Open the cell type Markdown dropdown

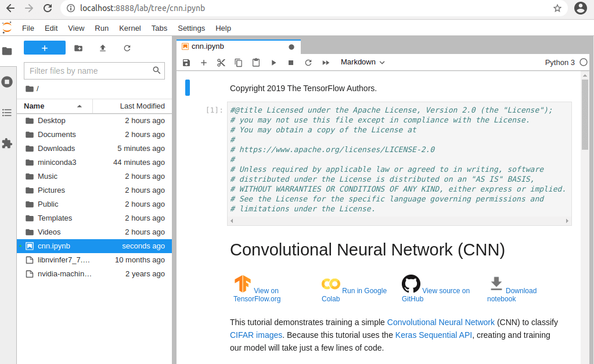click(x=362, y=62)
